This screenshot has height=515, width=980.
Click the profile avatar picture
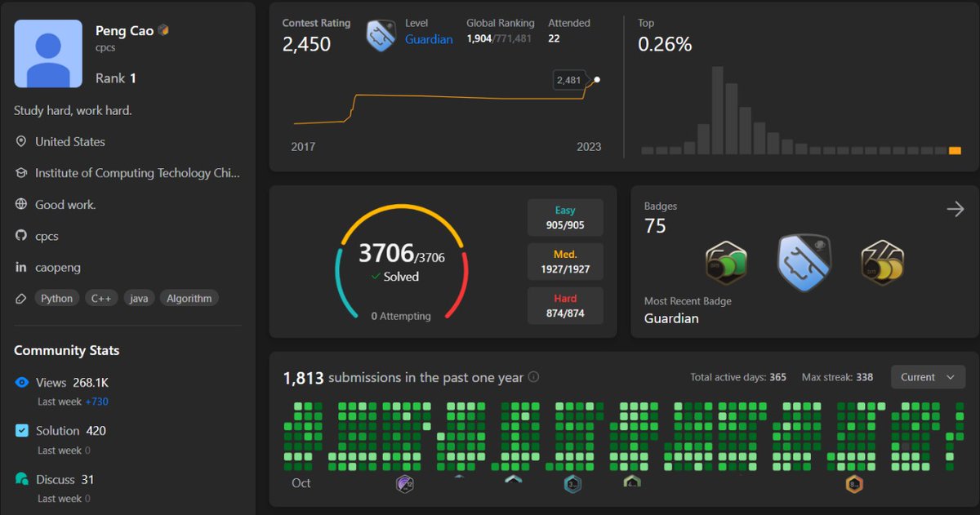(x=48, y=54)
